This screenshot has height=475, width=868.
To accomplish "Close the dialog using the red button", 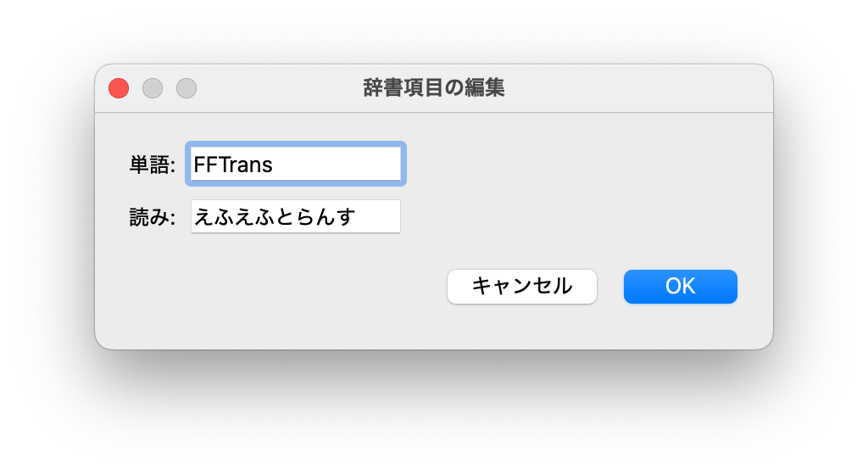I will [x=119, y=88].
